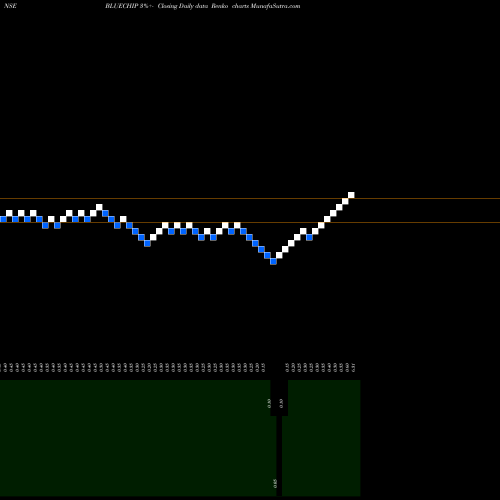Select the topmost white Renko brick at chart end
The image size is (500, 500).
pos(351,195)
